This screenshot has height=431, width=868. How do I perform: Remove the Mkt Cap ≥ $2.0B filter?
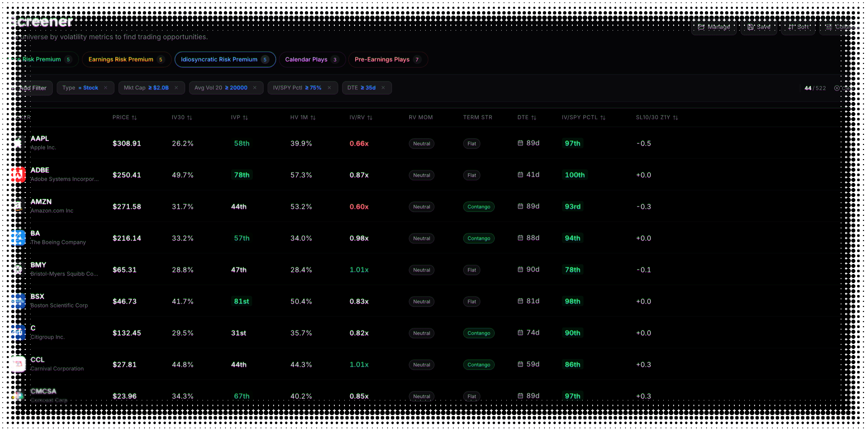click(176, 88)
